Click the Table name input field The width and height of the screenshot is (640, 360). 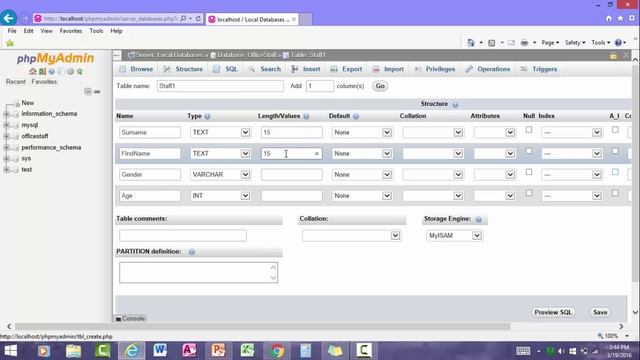220,86
